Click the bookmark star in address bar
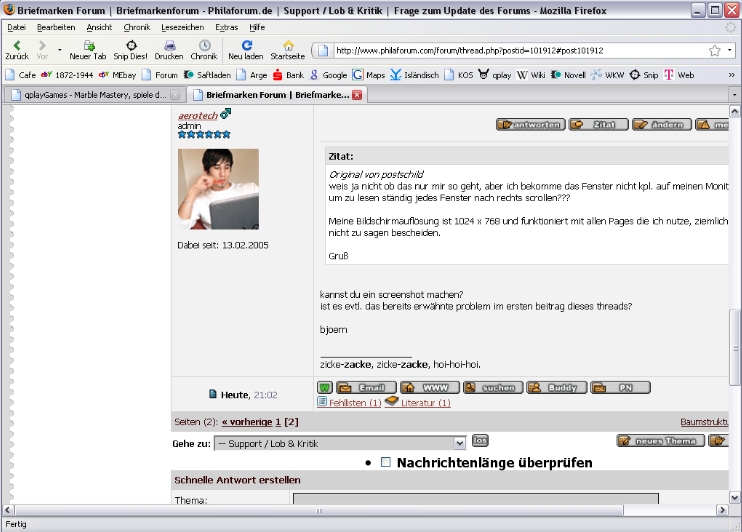 (715, 50)
